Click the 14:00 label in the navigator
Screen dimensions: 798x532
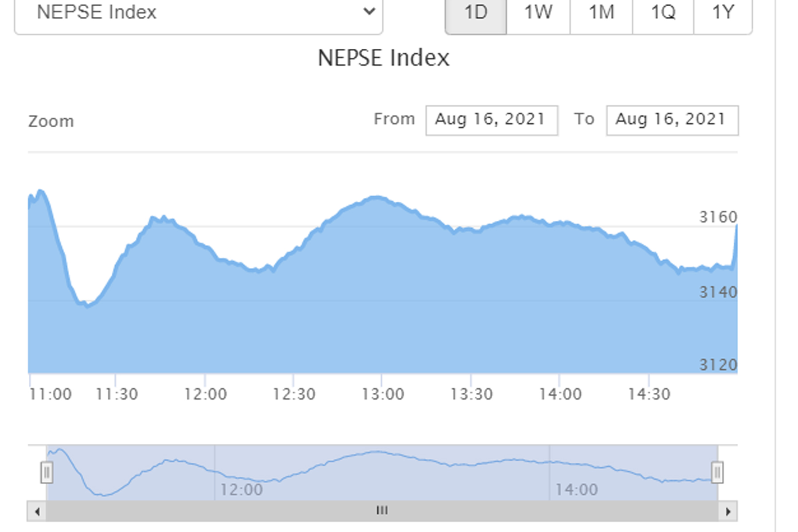point(577,490)
